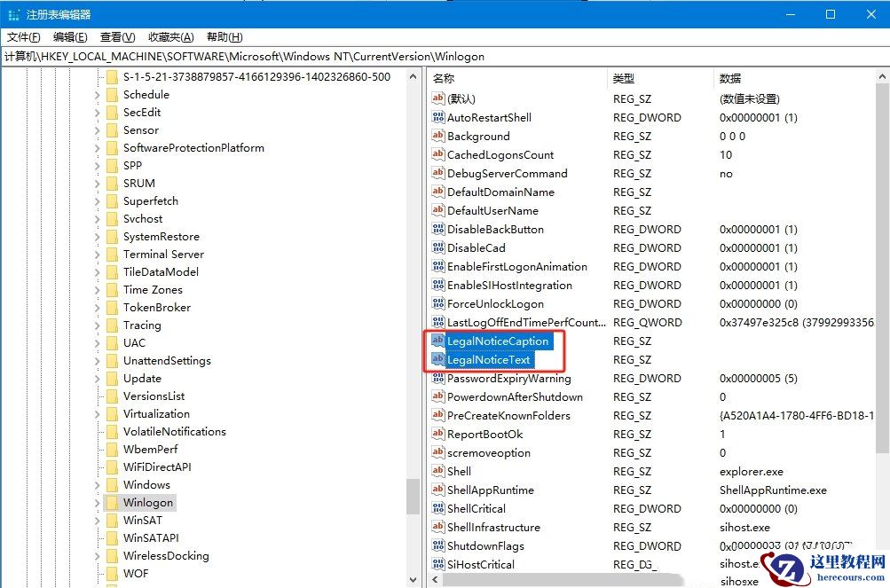Screen dimensions: 890x588
Task: Expand the Windows key in the tree
Action: 98,484
